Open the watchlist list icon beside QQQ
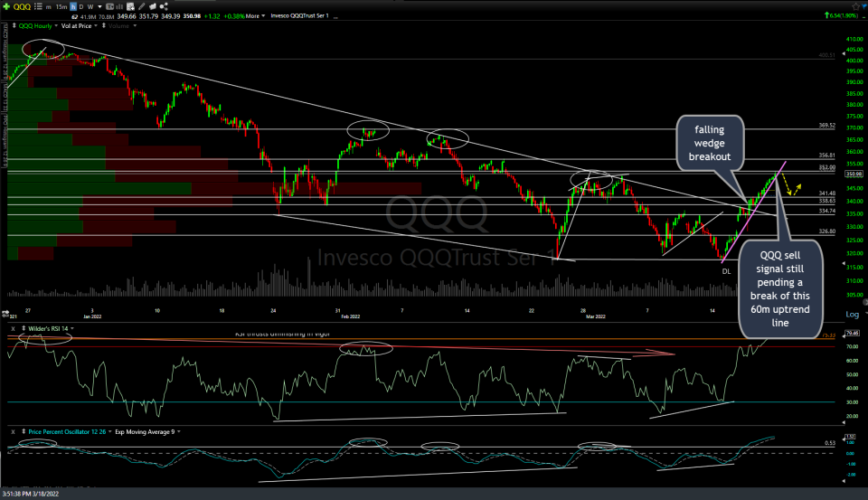The image size is (868, 500). pyautogui.click(x=38, y=6)
